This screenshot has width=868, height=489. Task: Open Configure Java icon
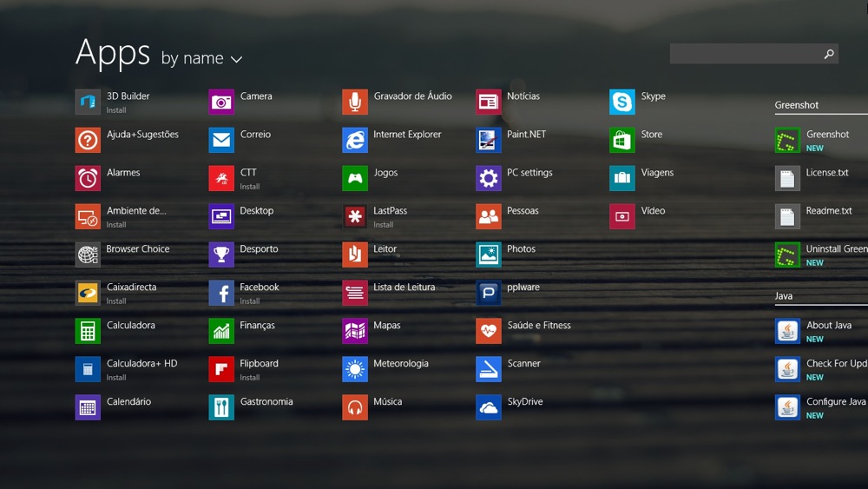coord(787,407)
